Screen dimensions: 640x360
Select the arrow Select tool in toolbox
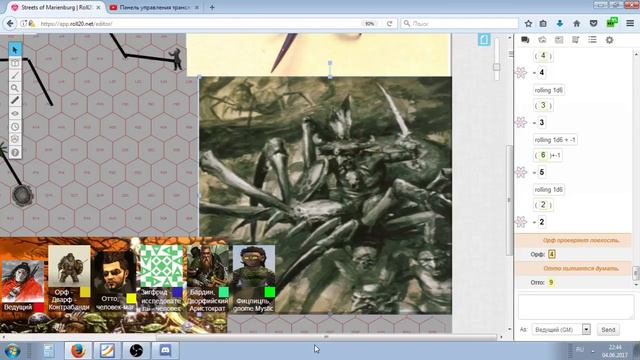(x=15, y=50)
